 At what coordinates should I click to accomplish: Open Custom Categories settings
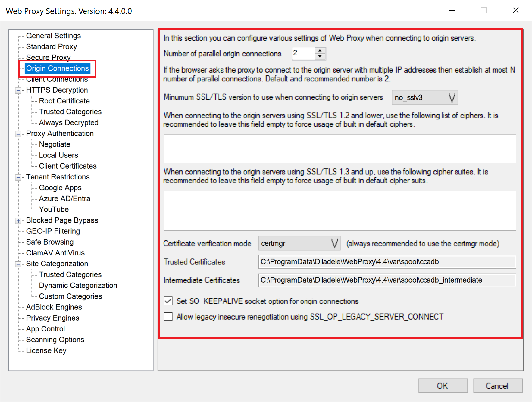click(x=70, y=296)
